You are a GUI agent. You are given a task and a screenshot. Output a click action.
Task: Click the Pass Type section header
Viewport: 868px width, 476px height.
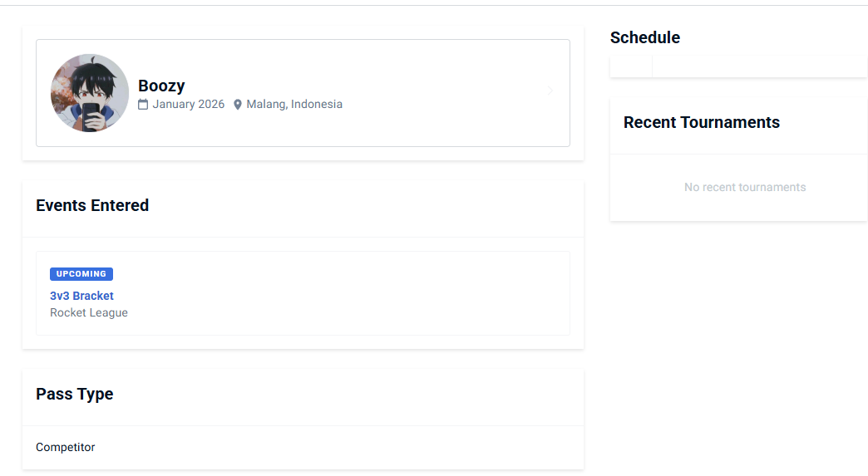click(x=75, y=394)
